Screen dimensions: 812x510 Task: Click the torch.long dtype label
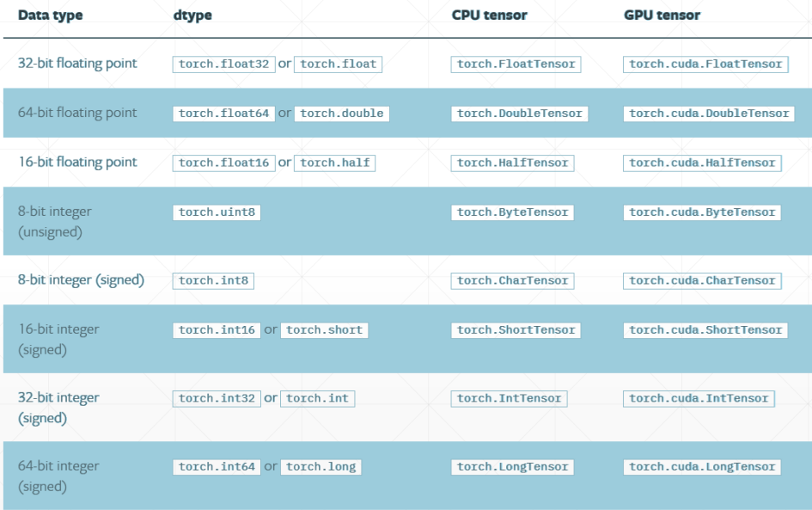(321, 467)
